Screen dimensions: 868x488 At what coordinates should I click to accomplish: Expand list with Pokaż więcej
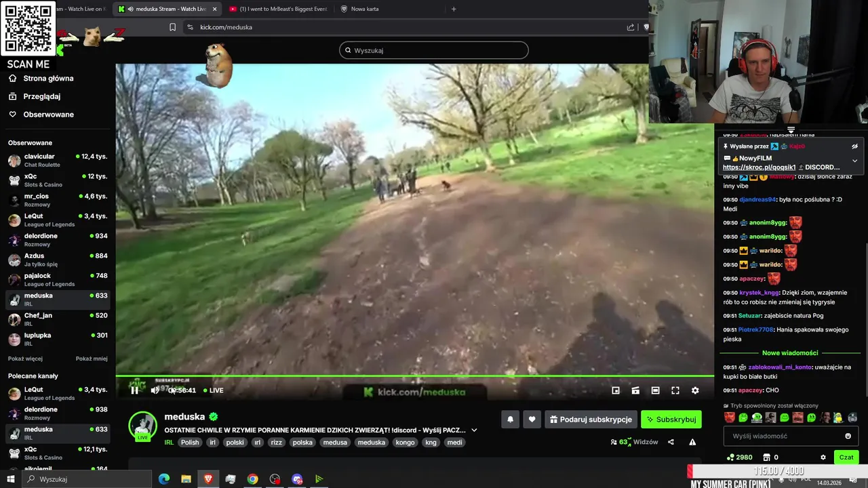point(25,359)
